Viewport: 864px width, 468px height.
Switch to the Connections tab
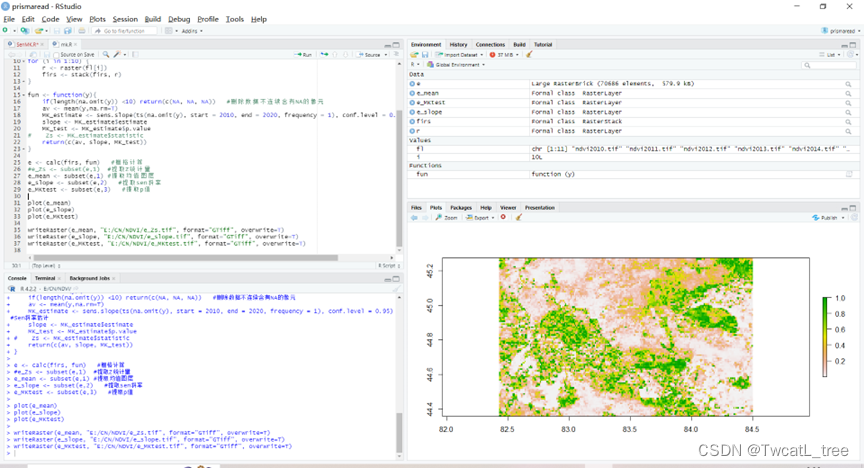coord(490,45)
